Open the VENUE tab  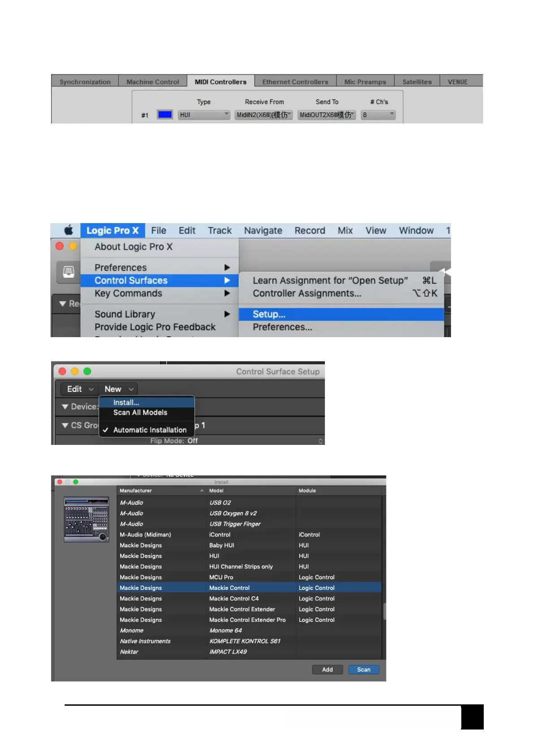[x=458, y=82]
